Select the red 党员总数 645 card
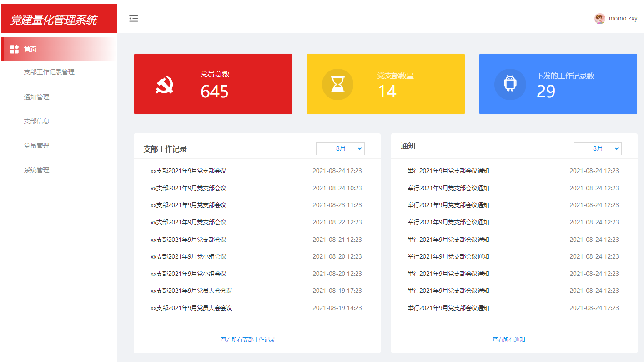Image resolution: width=644 pixels, height=362 pixels. [213, 84]
